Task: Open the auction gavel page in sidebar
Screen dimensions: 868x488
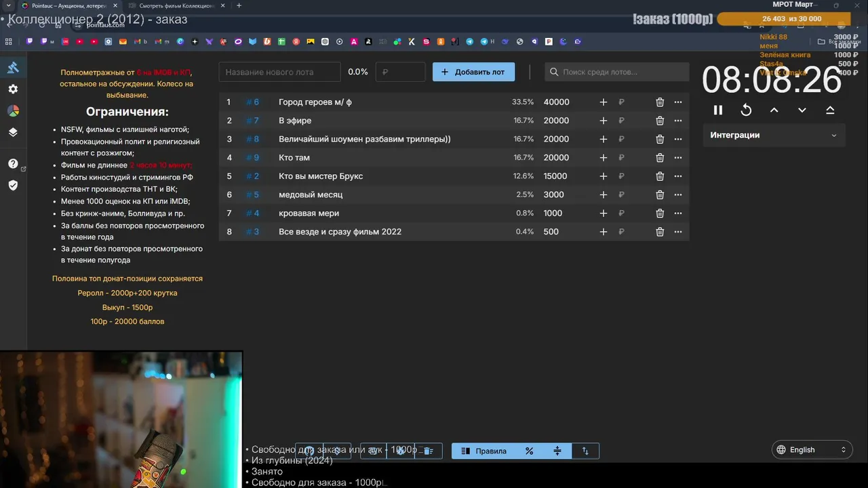Action: click(x=13, y=67)
